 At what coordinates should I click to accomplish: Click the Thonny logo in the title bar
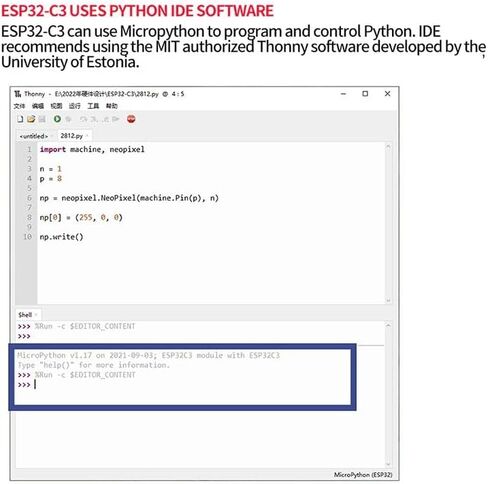point(18,94)
